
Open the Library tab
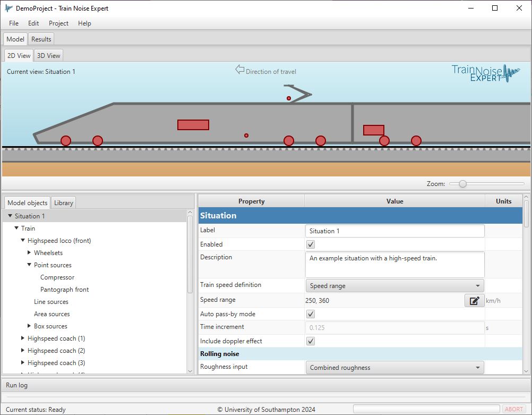tap(63, 203)
